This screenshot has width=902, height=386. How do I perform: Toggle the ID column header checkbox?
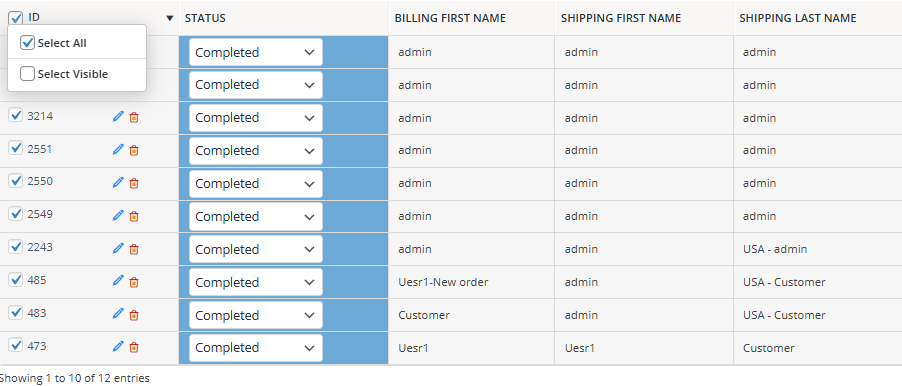pyautogui.click(x=16, y=18)
